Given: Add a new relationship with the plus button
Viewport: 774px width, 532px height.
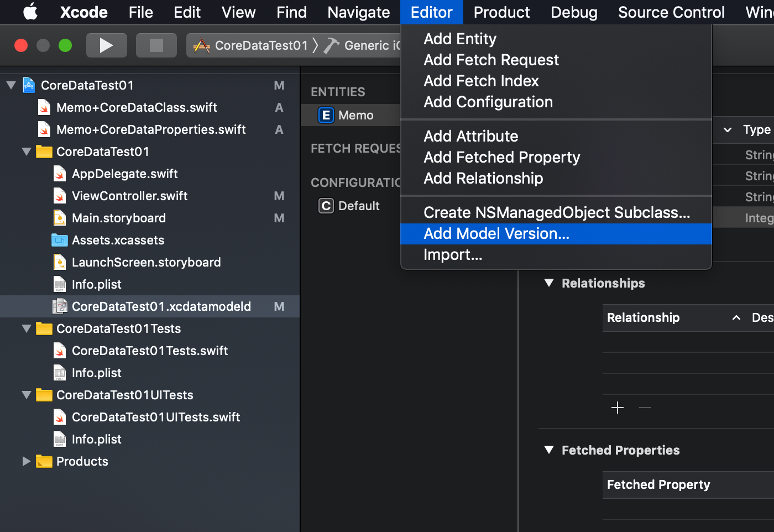Looking at the screenshot, I should 618,408.
